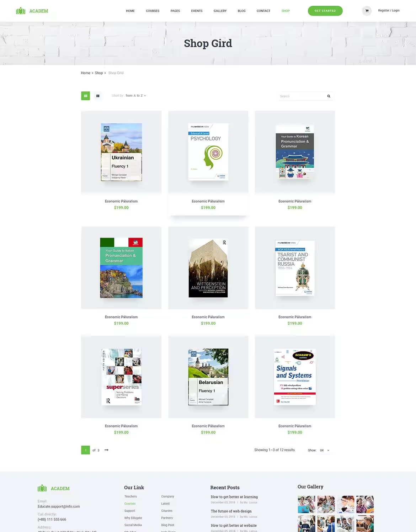The height and width of the screenshot is (532, 416).
Task: Open the Teachers footer link
Action: click(x=130, y=496)
